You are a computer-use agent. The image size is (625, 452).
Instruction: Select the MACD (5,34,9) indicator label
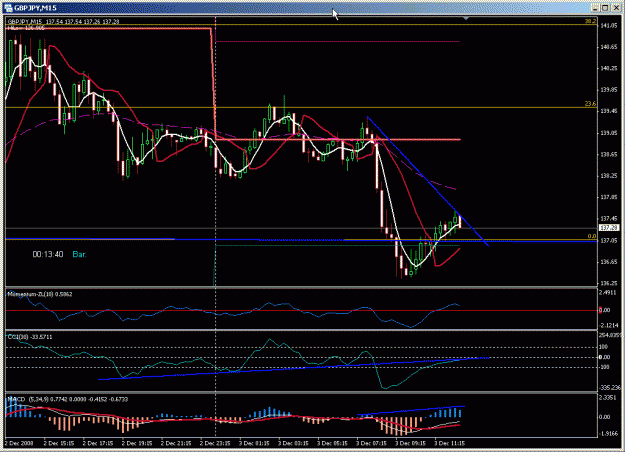pos(68,399)
